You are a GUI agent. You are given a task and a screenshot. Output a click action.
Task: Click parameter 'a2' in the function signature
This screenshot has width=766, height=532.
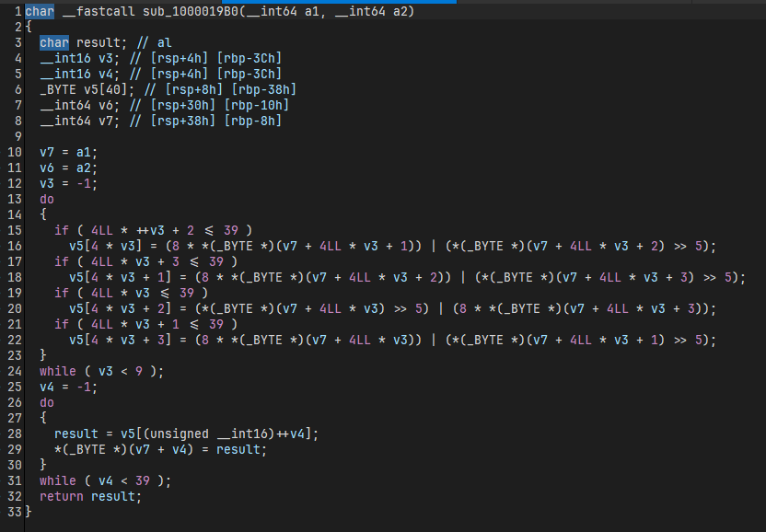point(400,11)
